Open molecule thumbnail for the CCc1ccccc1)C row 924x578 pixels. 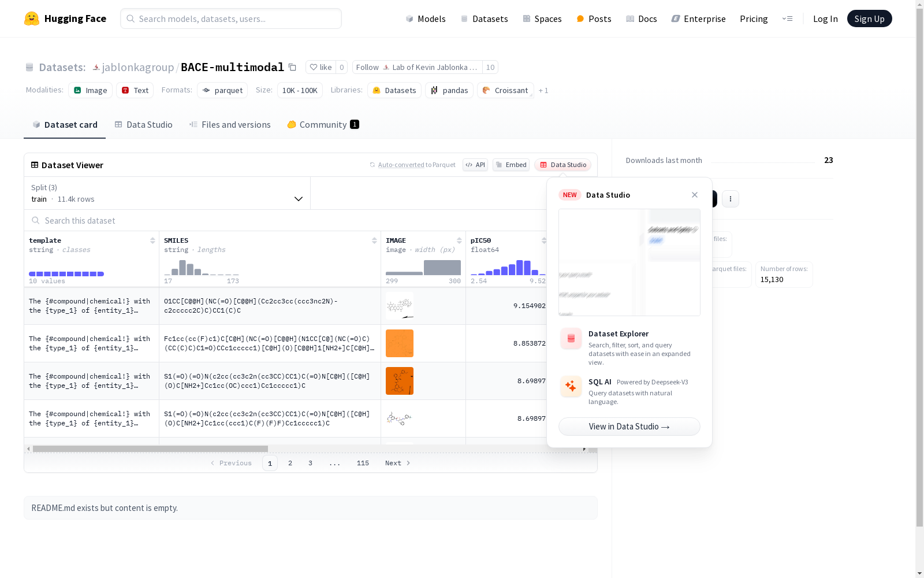[400, 381]
